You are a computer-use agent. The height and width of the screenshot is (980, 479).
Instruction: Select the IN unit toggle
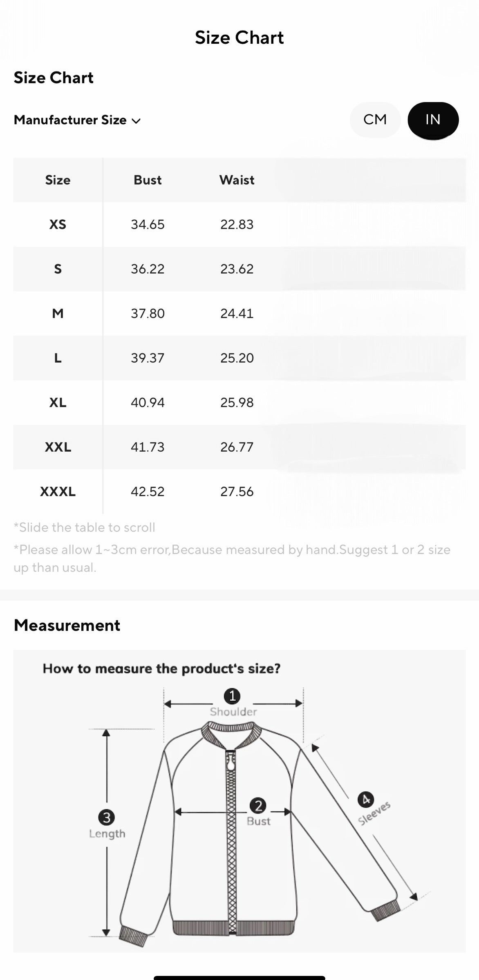pos(433,120)
